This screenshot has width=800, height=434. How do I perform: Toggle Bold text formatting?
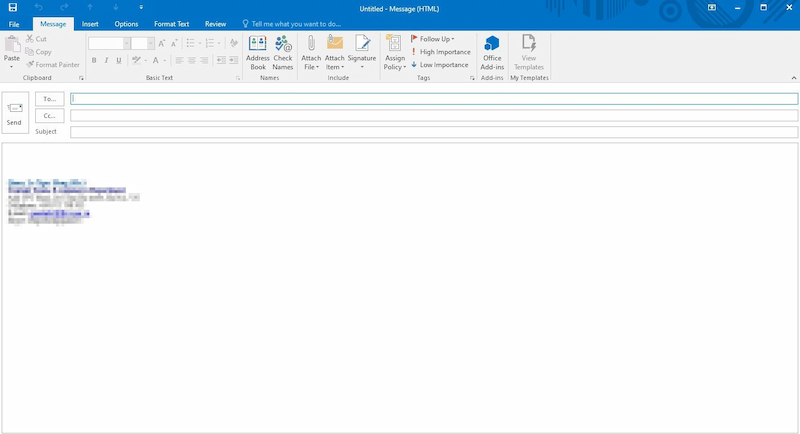pos(94,60)
